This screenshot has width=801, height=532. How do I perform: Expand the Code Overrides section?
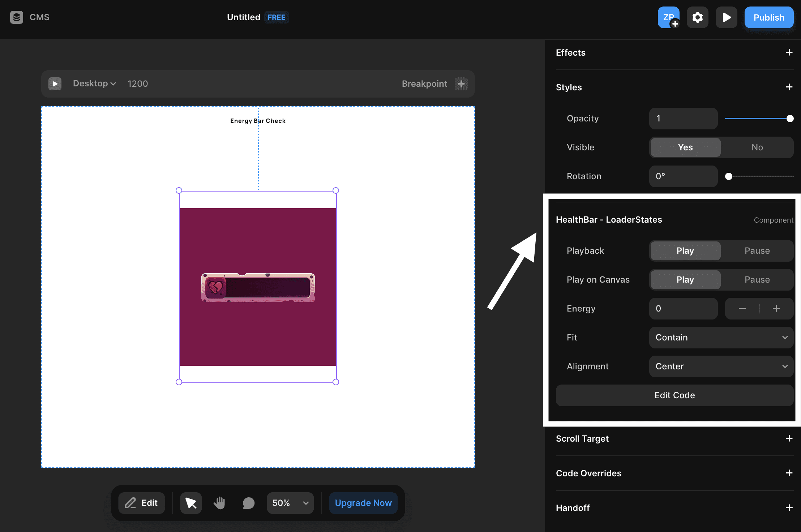pos(789,473)
